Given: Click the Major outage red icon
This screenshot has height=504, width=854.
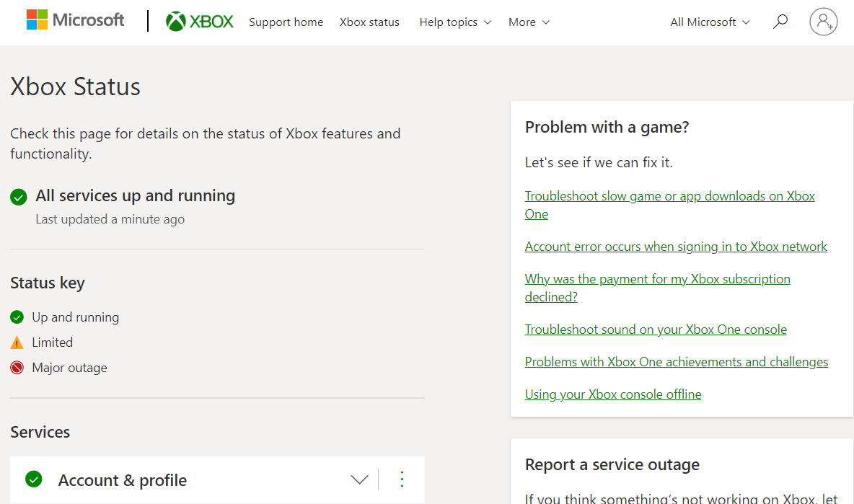Looking at the screenshot, I should tap(17, 368).
